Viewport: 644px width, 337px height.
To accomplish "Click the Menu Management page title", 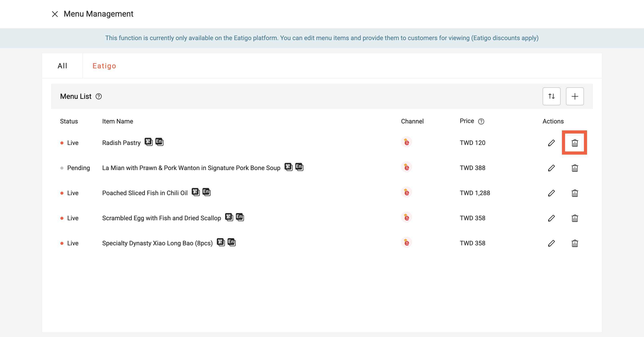I will coord(98,14).
